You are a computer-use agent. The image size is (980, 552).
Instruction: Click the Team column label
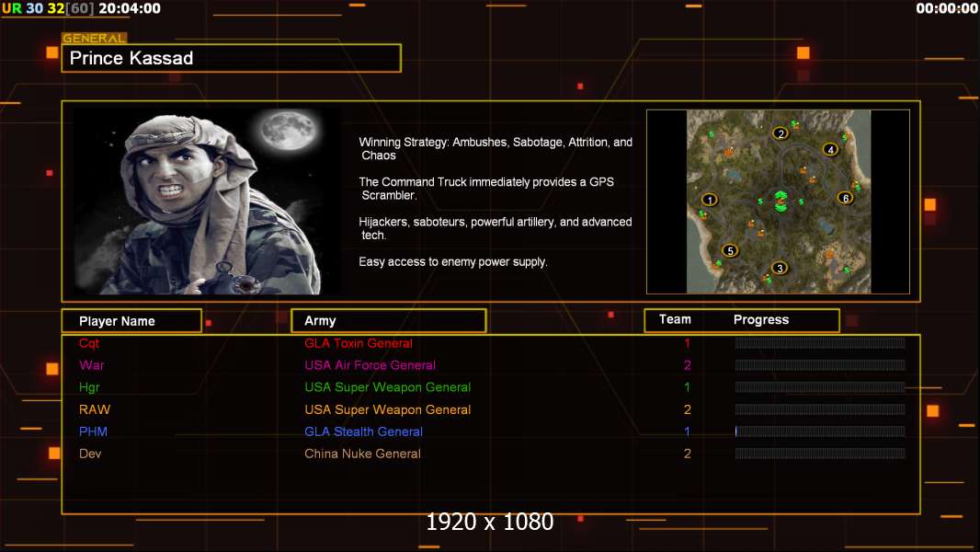tap(675, 319)
